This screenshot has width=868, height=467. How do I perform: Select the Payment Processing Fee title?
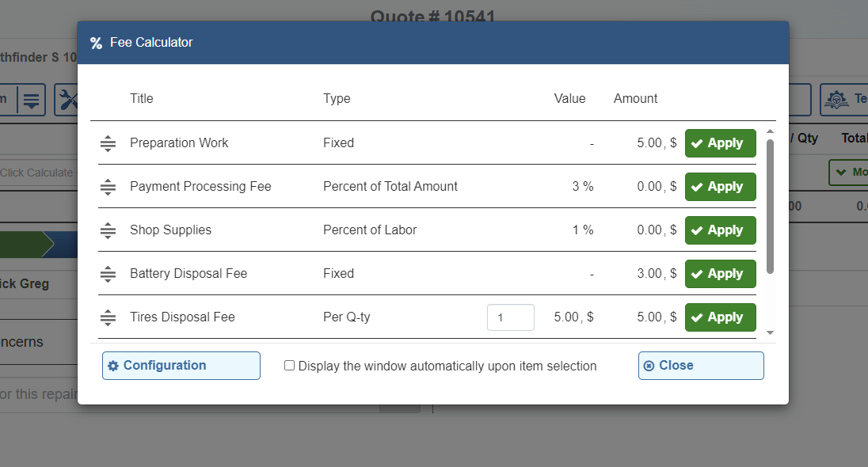point(200,187)
